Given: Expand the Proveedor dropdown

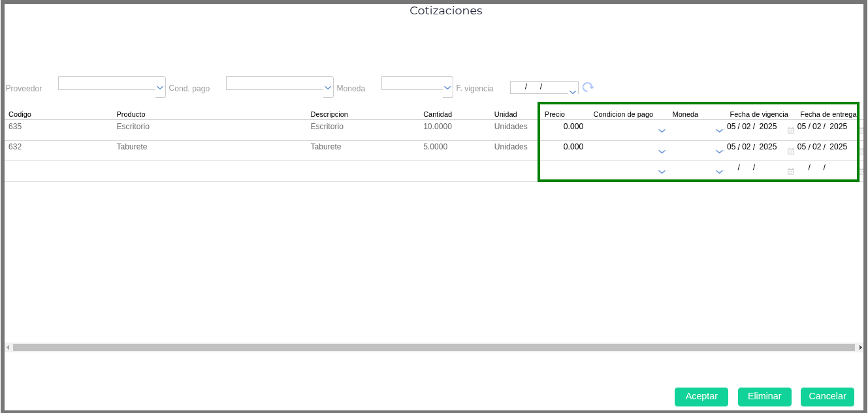Looking at the screenshot, I should pyautogui.click(x=160, y=87).
